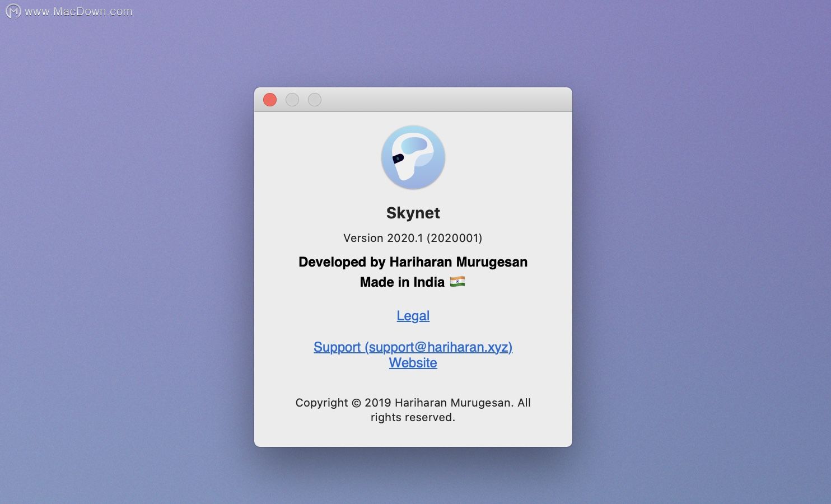This screenshot has height=504, width=831.
Task: Click the Skynet app name heading
Action: point(413,213)
